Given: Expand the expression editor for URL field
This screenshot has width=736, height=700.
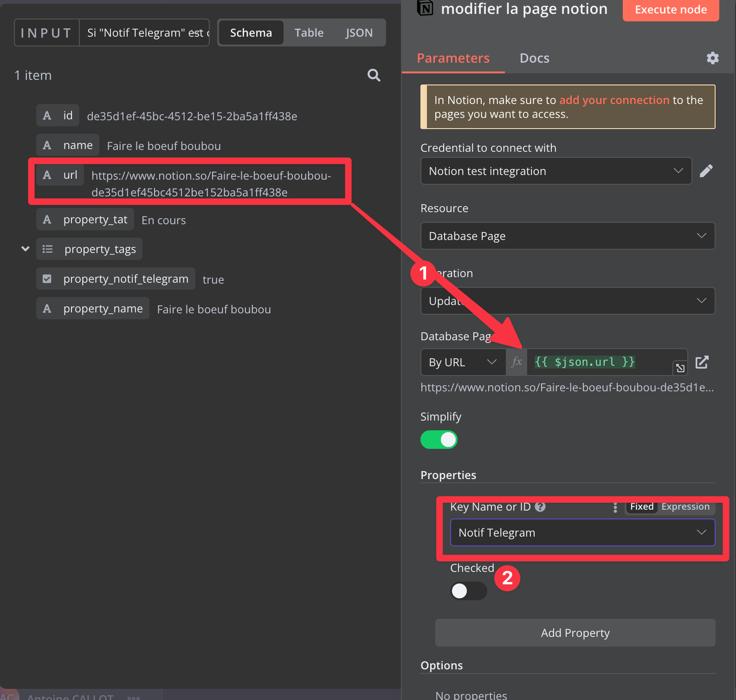Looking at the screenshot, I should click(680, 368).
